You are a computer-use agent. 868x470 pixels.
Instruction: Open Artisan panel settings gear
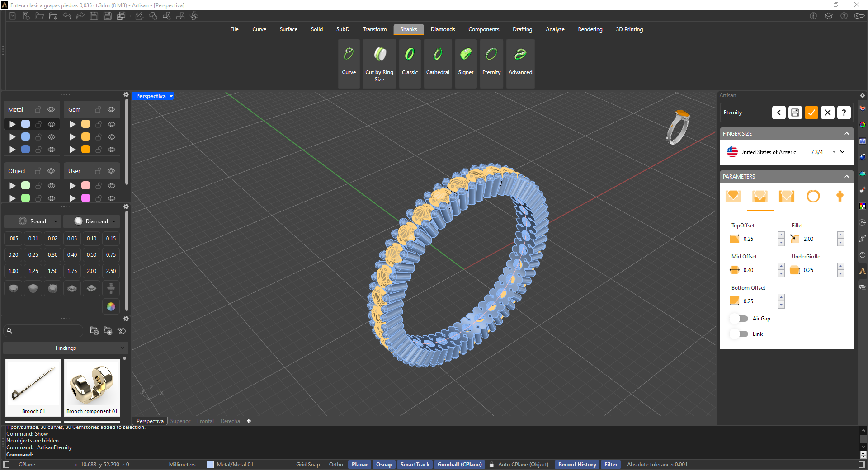[x=863, y=95]
